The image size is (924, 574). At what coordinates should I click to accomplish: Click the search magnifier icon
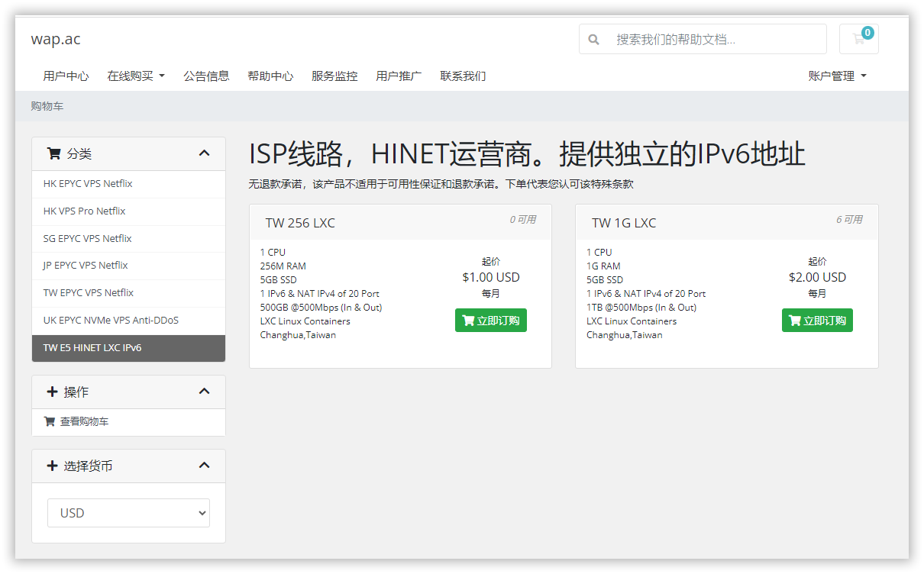(594, 39)
